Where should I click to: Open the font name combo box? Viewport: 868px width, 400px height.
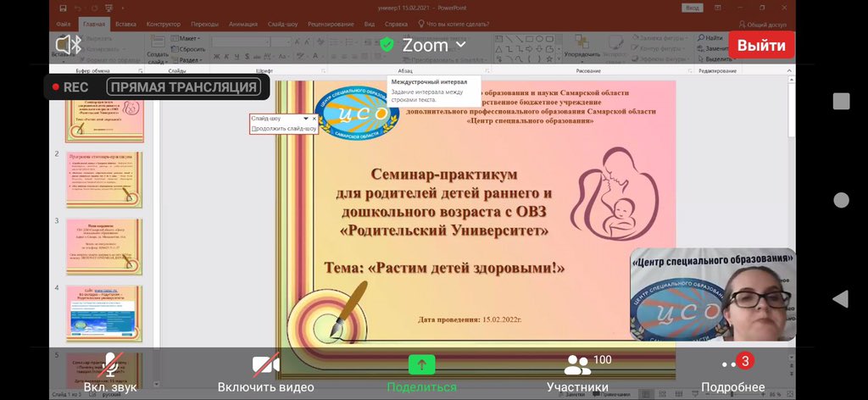(x=240, y=42)
